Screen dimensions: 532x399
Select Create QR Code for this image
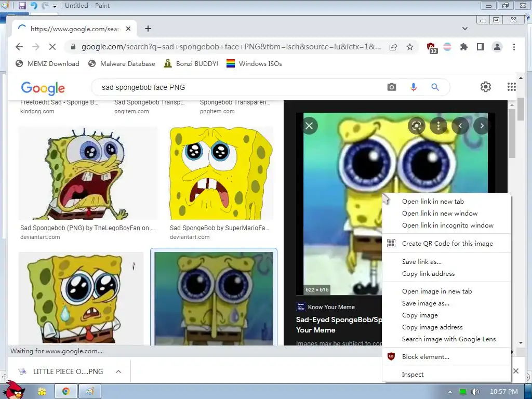[x=446, y=243]
